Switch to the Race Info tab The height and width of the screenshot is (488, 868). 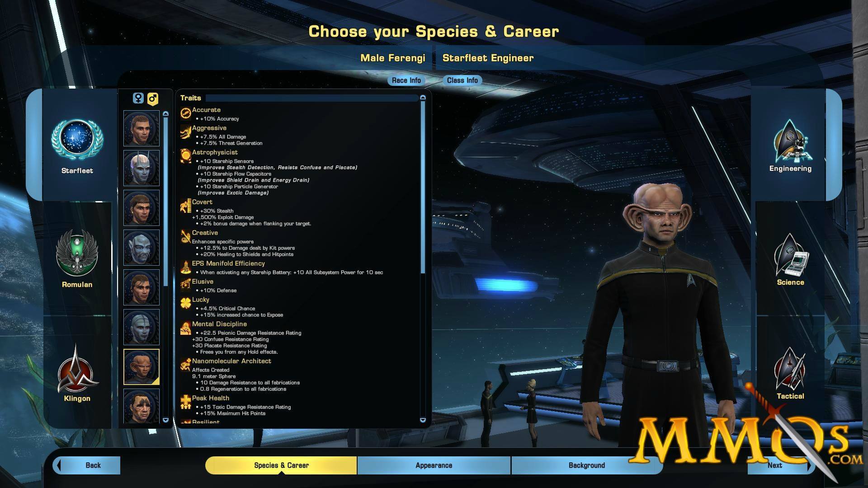(x=406, y=80)
